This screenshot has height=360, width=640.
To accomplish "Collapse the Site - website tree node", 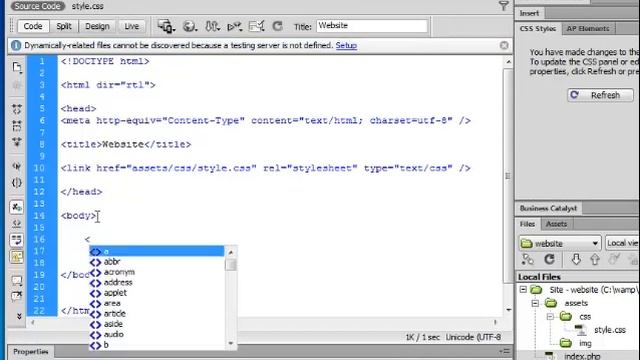I will (523, 290).
